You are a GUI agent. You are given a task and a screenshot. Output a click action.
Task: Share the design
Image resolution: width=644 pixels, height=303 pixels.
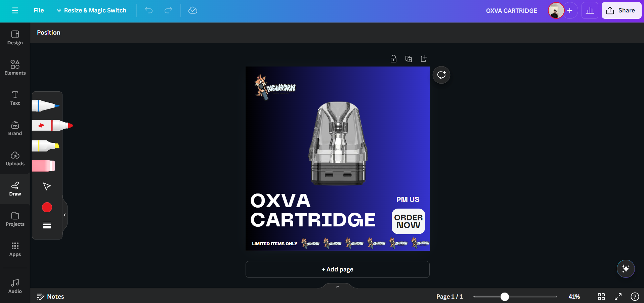(621, 10)
